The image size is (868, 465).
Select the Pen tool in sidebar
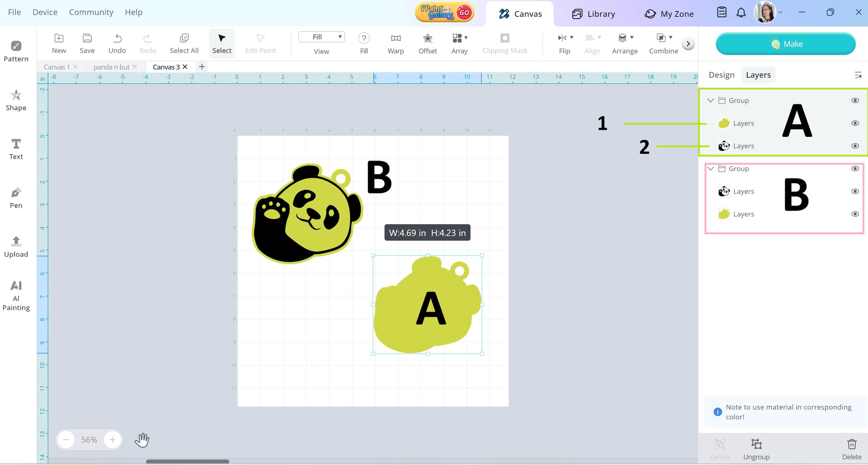(16, 197)
